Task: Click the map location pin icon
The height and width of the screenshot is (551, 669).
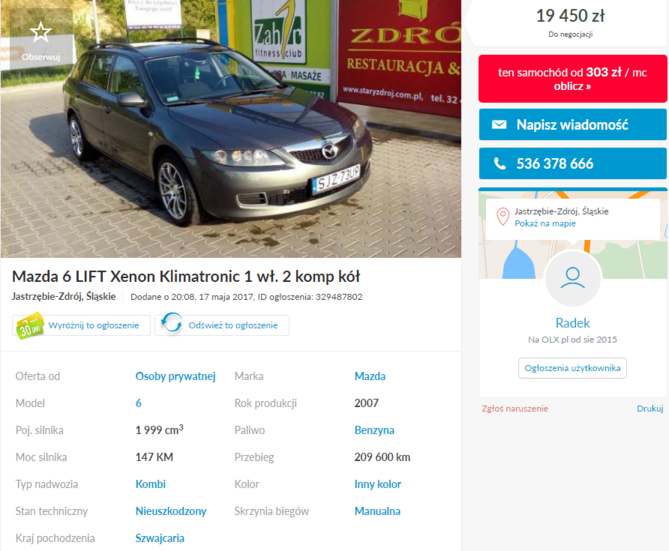Action: point(503,217)
